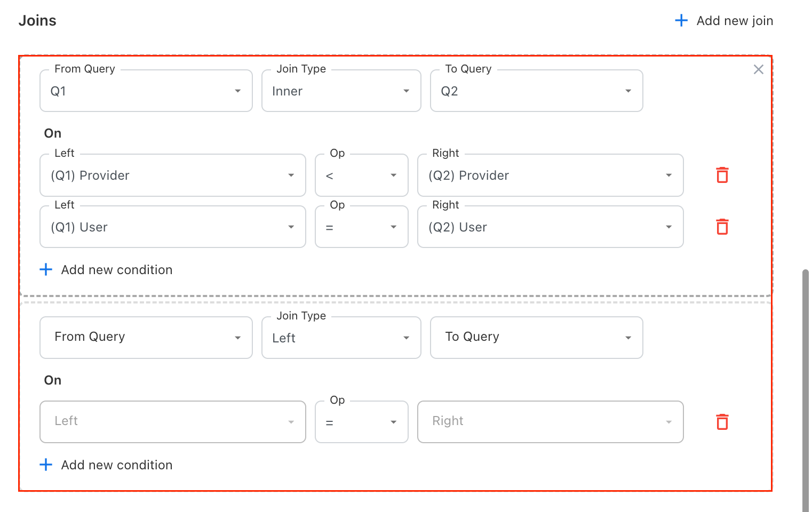Delete the Provider condition row
The height and width of the screenshot is (512, 812).
point(722,175)
